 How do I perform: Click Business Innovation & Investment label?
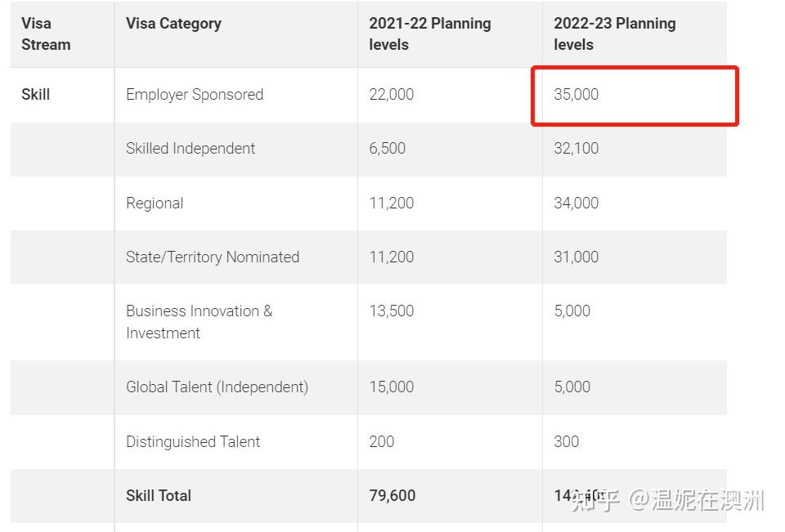[x=199, y=322]
